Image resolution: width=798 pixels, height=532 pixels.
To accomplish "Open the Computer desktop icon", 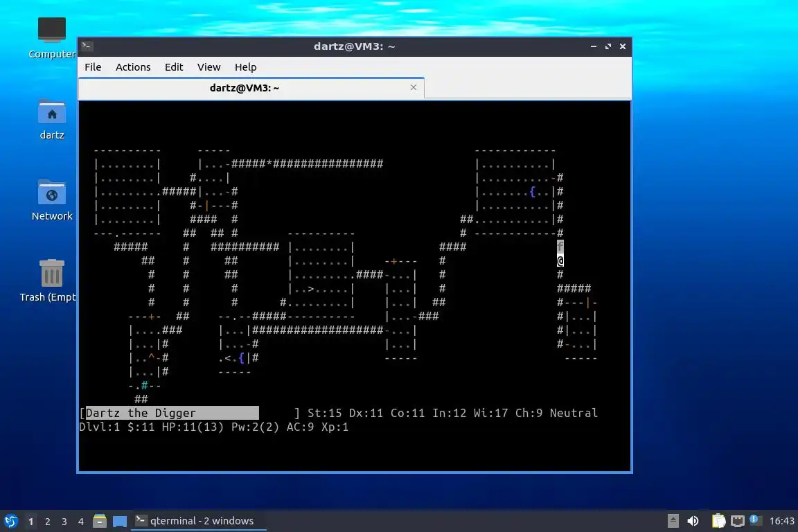I will pyautogui.click(x=51, y=37).
